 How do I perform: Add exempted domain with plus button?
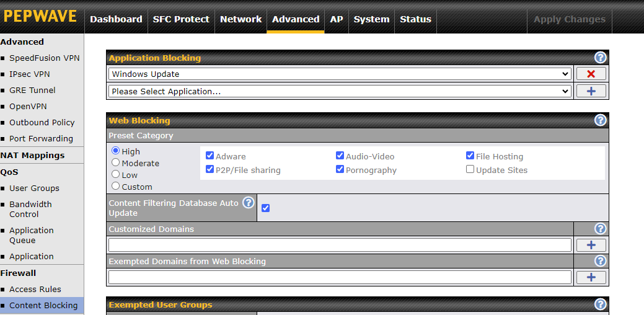coord(591,277)
